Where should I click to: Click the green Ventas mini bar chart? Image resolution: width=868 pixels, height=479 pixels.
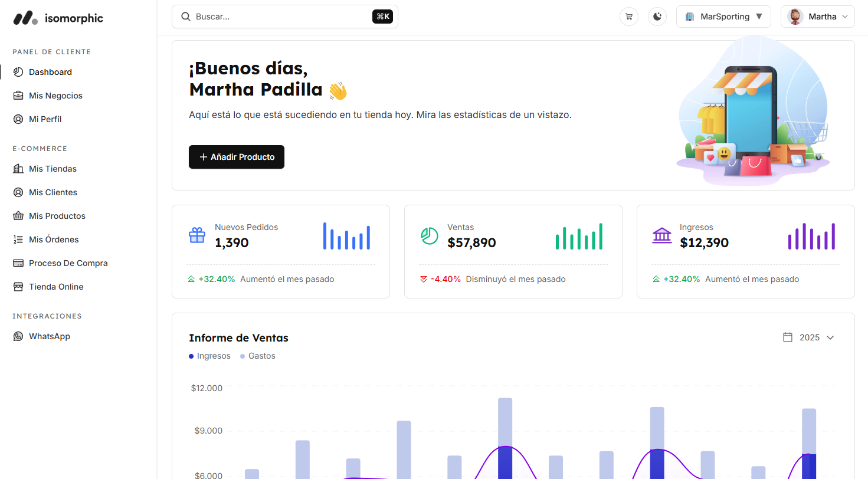click(579, 236)
